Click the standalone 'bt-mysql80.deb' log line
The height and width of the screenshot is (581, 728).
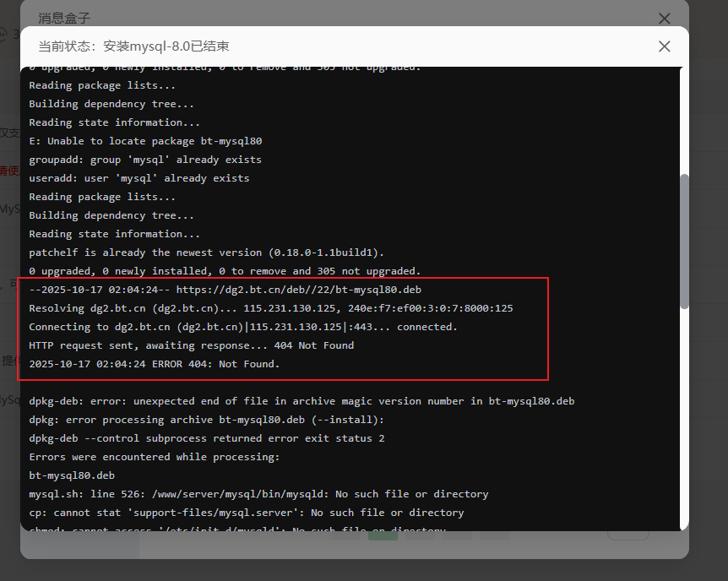(72, 475)
